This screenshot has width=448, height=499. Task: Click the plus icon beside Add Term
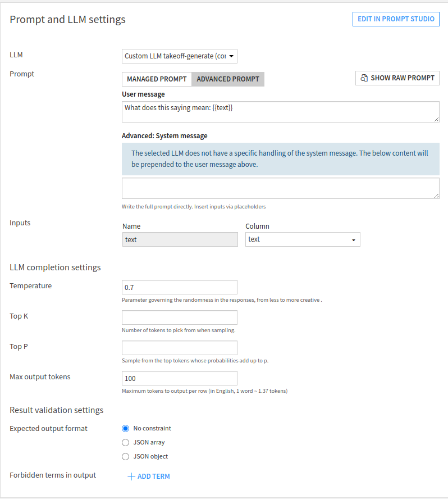(x=131, y=477)
